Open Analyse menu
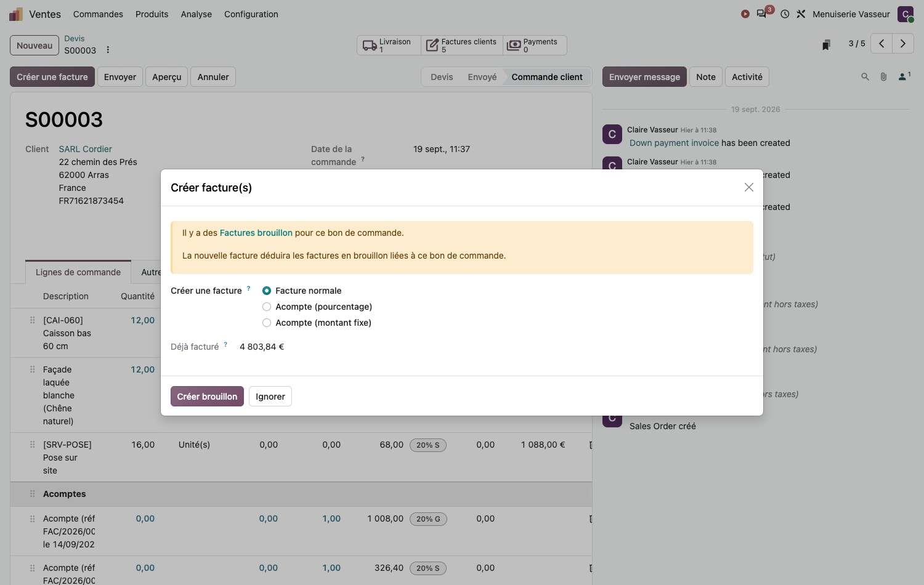The image size is (924, 585). [x=197, y=14]
